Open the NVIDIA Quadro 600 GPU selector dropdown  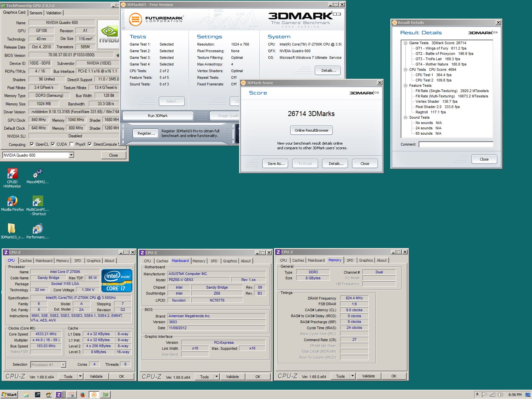click(71, 155)
